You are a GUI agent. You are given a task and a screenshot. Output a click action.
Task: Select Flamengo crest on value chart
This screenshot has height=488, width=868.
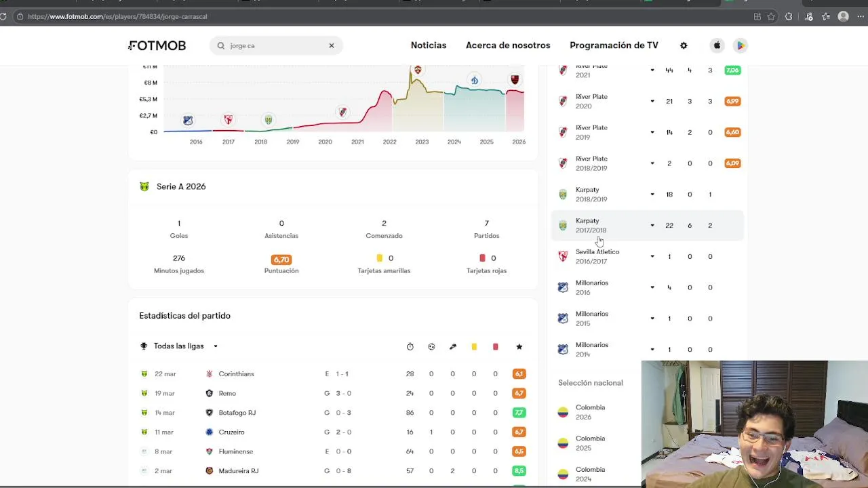pos(515,79)
